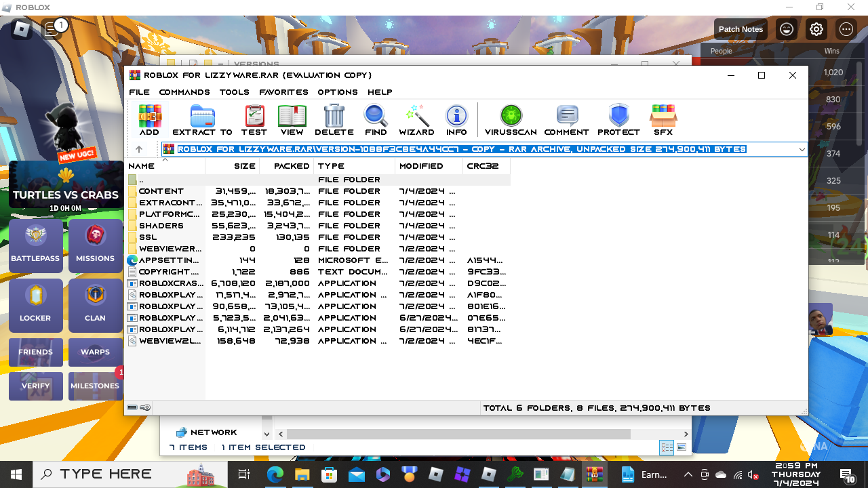This screenshot has width=868, height=488.
Task: Open Missions in the Roblox game
Action: click(x=95, y=246)
